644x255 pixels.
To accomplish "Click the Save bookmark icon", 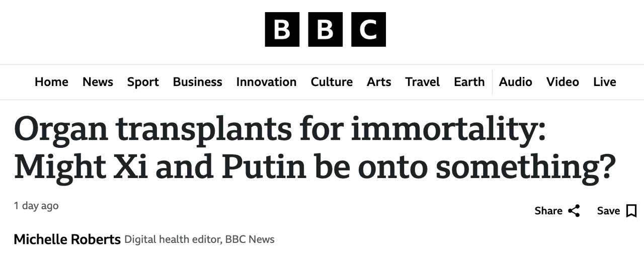I will pos(631,211).
